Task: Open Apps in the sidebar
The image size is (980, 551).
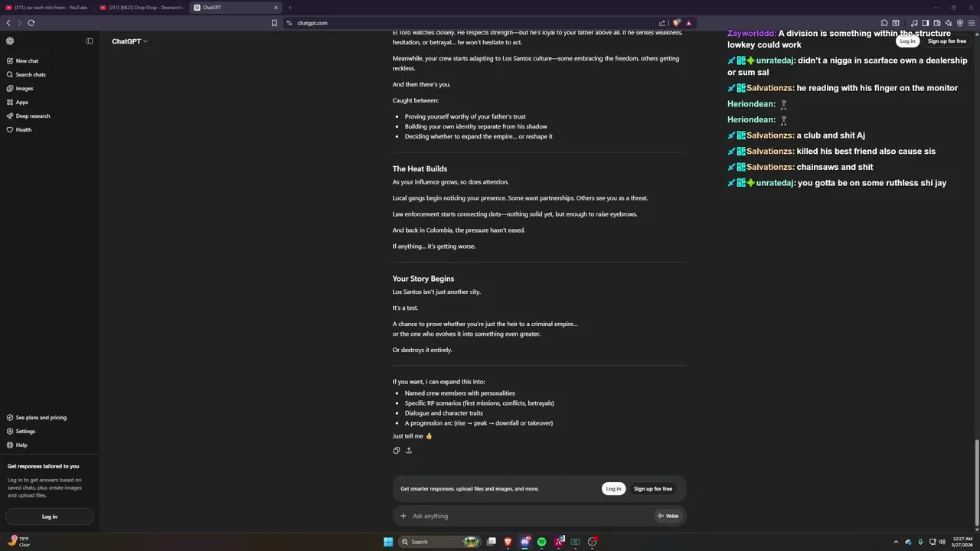Action: pos(22,102)
